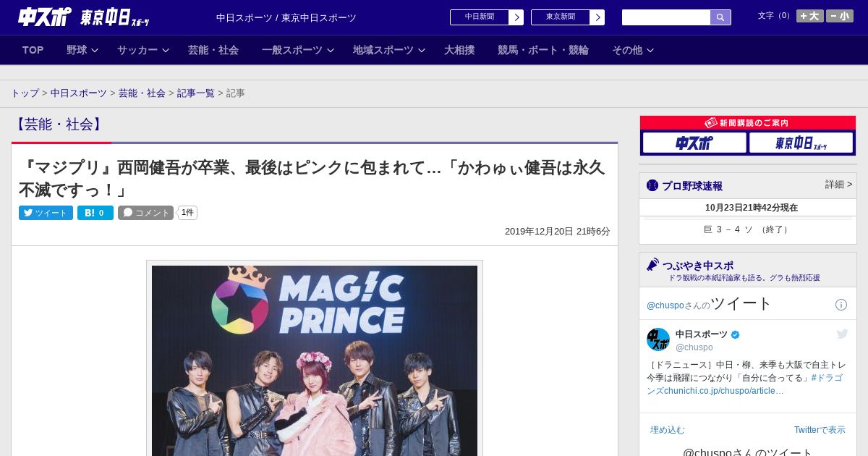Decrease font size with the 小 button

point(840,16)
